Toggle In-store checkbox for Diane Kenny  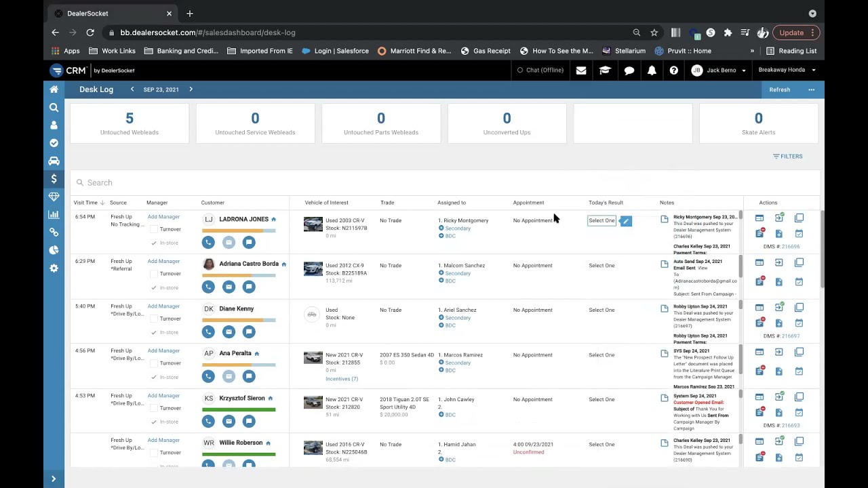[x=154, y=332]
